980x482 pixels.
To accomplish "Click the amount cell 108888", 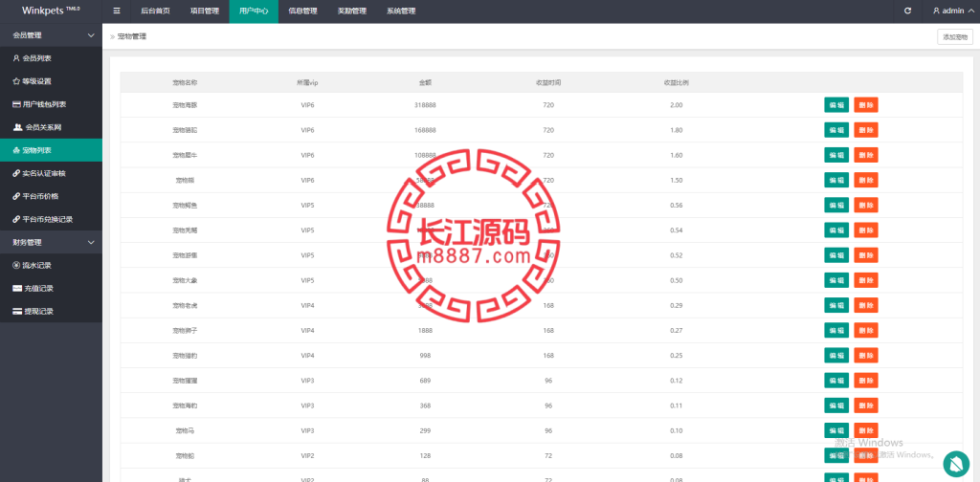I will coord(425,155).
